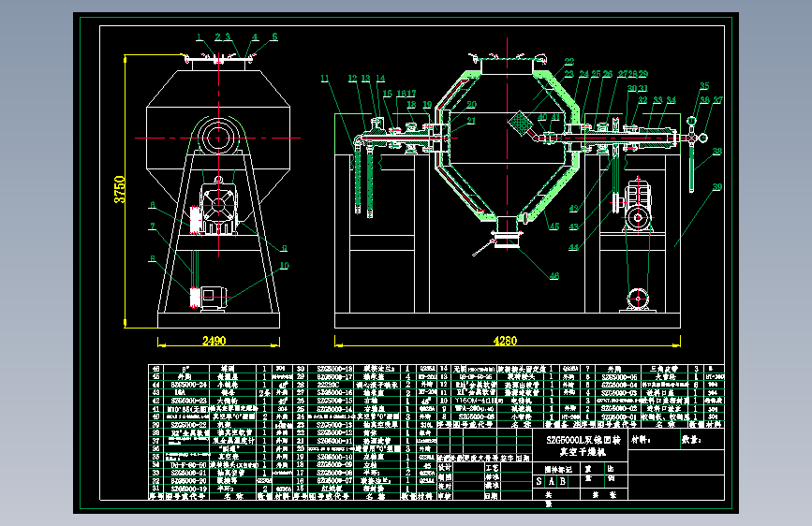Click the SZG5000-15 code in parts row 26

pos(334,401)
